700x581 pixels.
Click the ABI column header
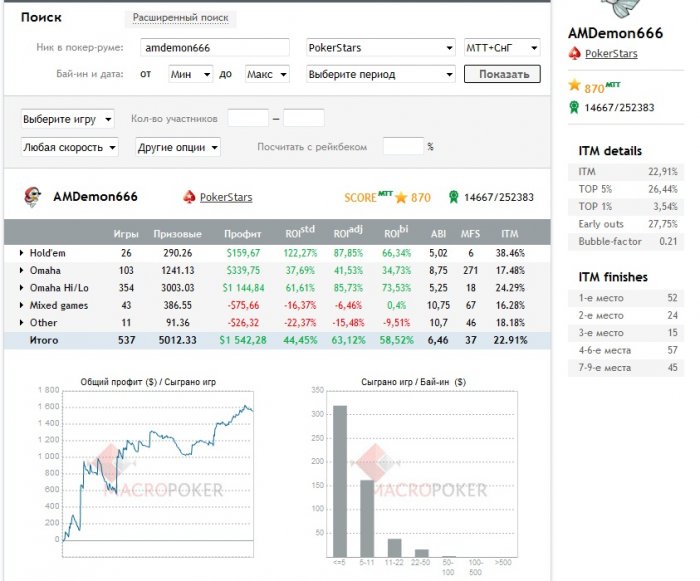click(x=438, y=234)
